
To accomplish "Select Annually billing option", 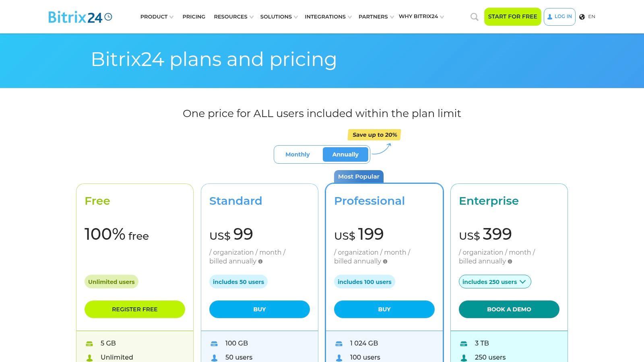I will pyautogui.click(x=345, y=154).
